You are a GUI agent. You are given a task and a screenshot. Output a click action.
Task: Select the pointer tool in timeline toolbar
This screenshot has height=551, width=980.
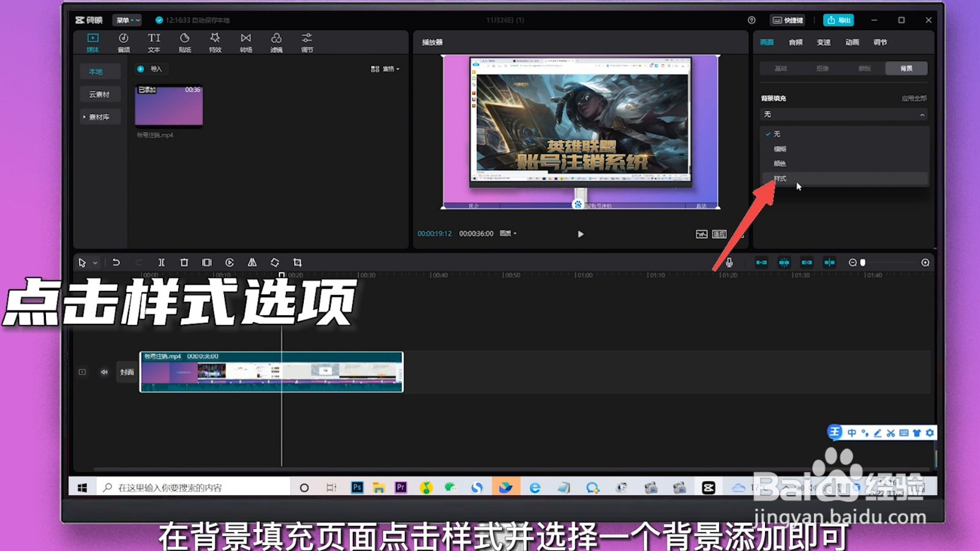(82, 263)
